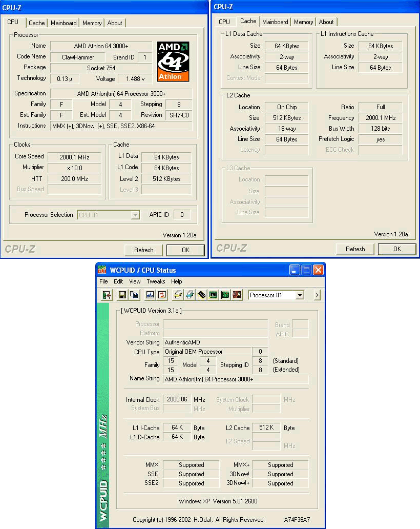Viewport: 420px width, 529px height.
Task: Click OK in the right CPU-Z window
Action: pyautogui.click(x=397, y=249)
